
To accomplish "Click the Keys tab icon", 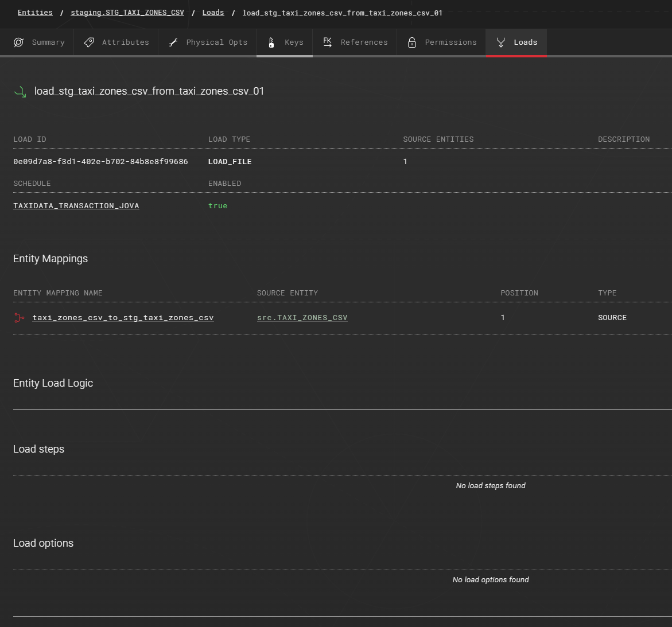I will 271,42.
